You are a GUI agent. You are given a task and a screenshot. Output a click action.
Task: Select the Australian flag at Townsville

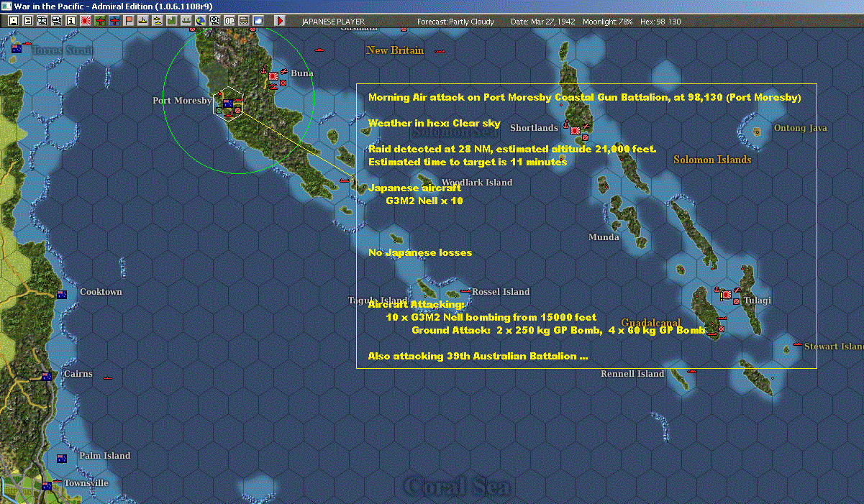(47, 485)
